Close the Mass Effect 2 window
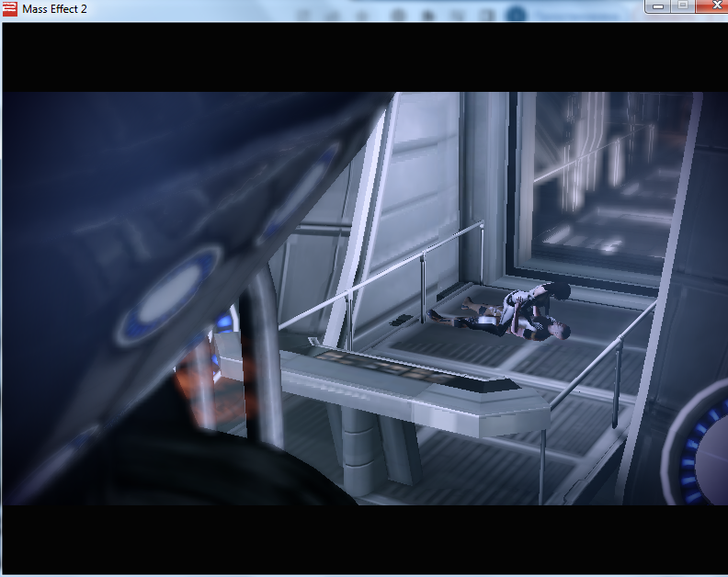Viewport: 728px width, 577px height. 710,6
